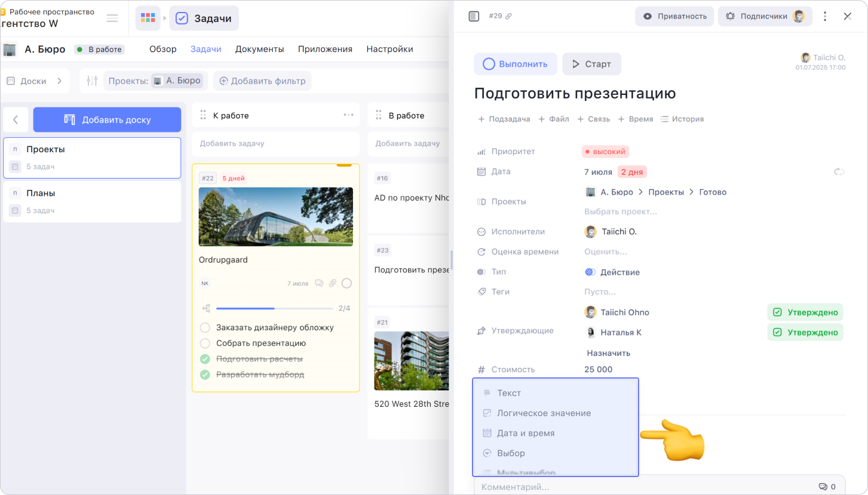
Task: Click + Время link
Action: coord(635,119)
